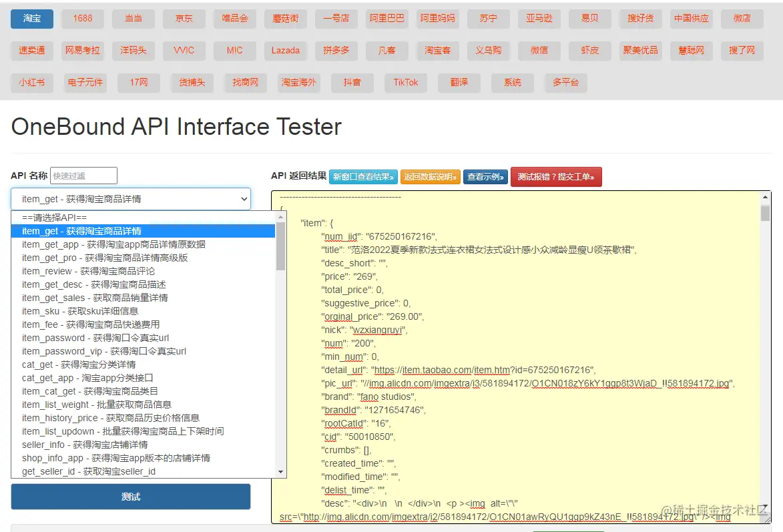This screenshot has height=532, width=783.
Task: Select the 淘宝 platform tab
Action: coord(32,19)
